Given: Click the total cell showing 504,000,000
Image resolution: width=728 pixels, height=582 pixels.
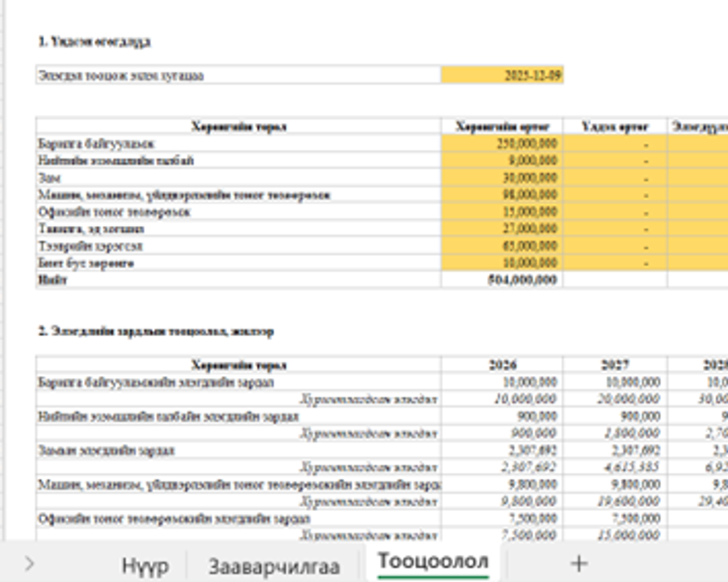Looking at the screenshot, I should [502, 280].
